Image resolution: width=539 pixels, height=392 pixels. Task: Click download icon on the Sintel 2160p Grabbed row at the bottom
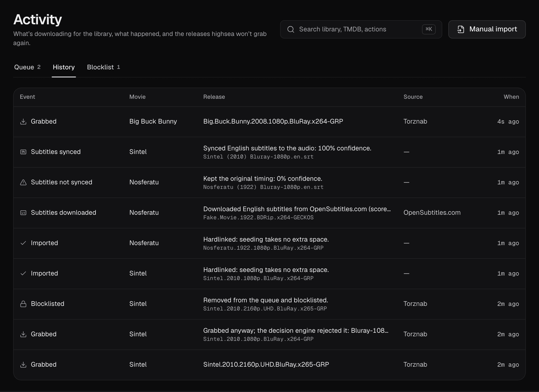pos(23,365)
